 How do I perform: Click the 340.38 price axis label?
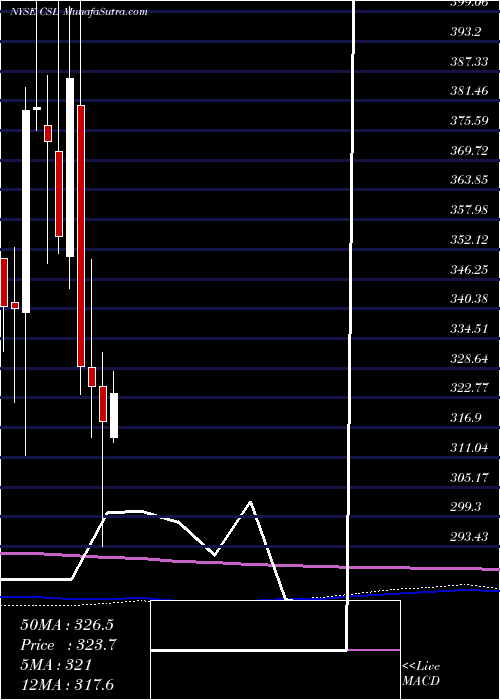coord(469,299)
